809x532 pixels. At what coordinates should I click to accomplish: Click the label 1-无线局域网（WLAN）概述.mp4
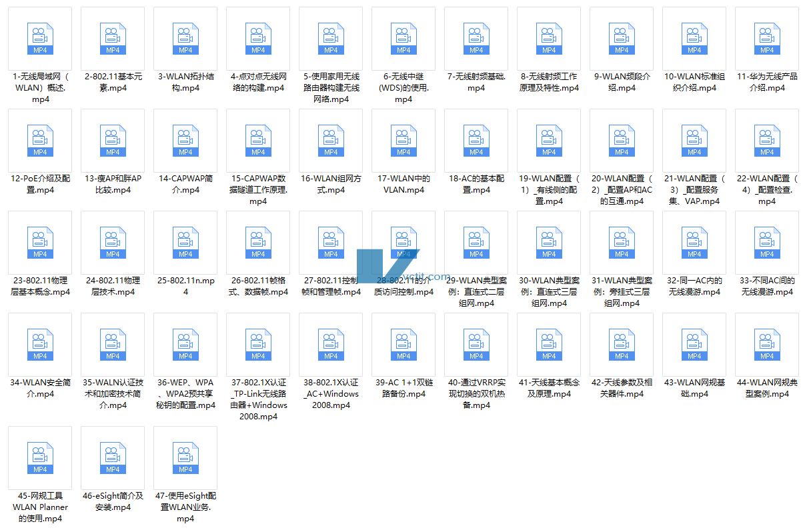(40, 88)
